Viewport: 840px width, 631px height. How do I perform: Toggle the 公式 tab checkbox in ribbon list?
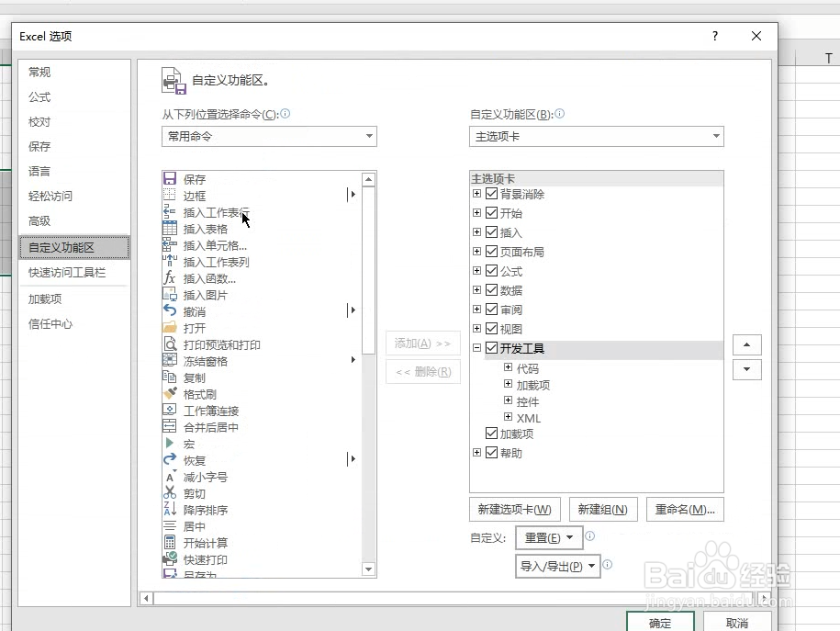(491, 271)
